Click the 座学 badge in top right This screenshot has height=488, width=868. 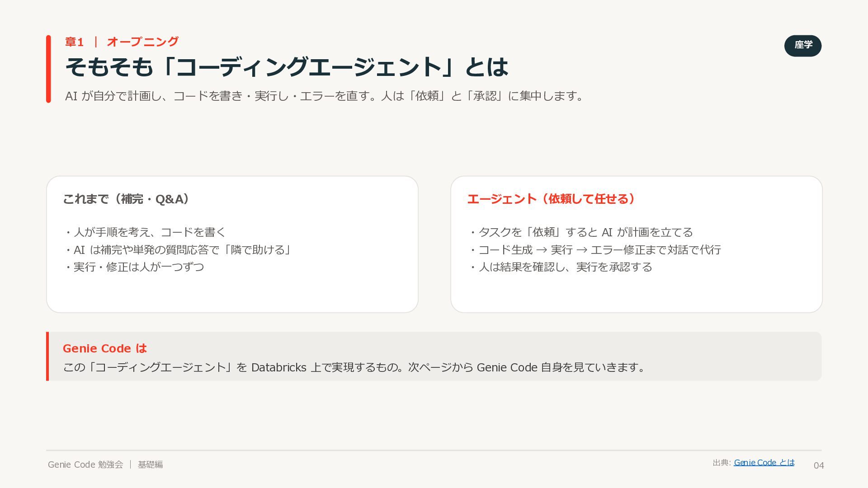click(803, 46)
